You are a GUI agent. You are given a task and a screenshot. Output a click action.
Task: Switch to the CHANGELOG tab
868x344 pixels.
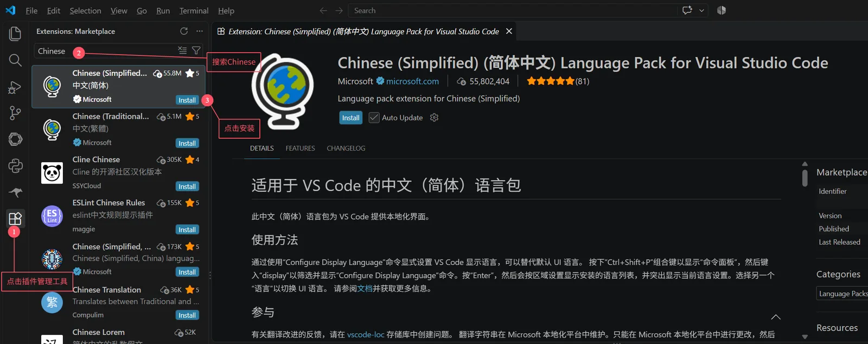point(346,148)
